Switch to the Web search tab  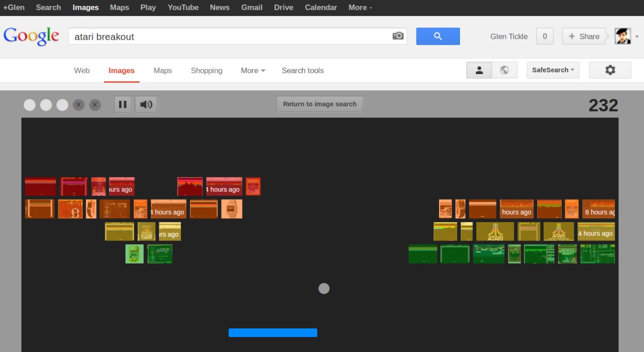point(82,71)
